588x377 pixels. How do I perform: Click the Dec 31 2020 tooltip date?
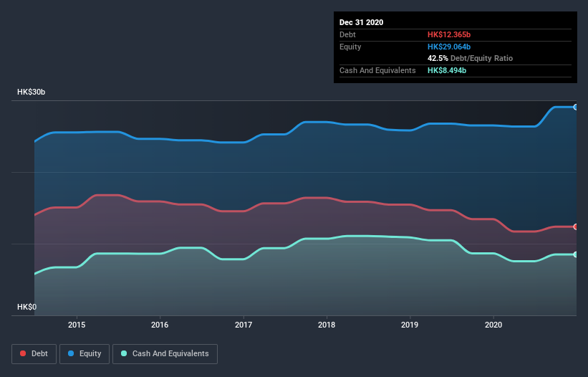pos(361,22)
